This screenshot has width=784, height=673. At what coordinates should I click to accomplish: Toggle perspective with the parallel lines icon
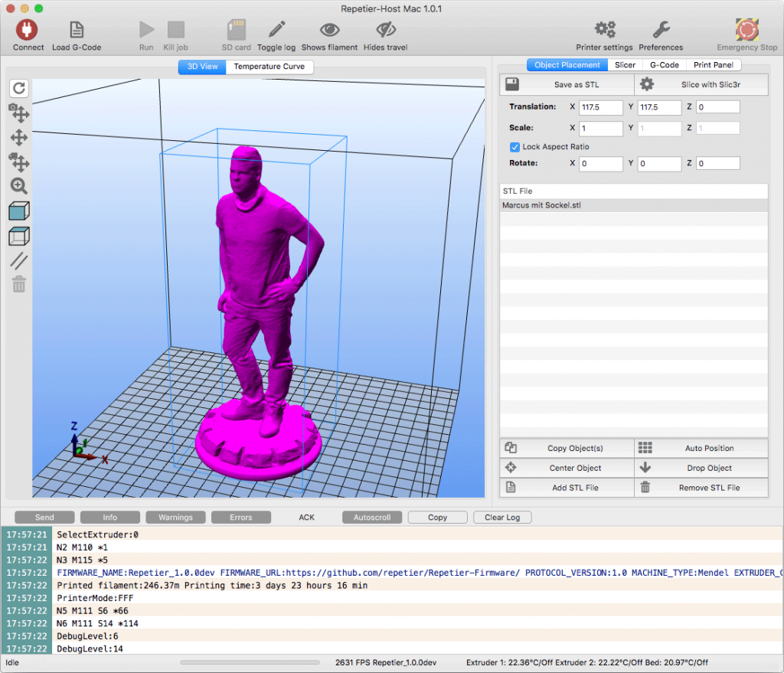(18, 260)
